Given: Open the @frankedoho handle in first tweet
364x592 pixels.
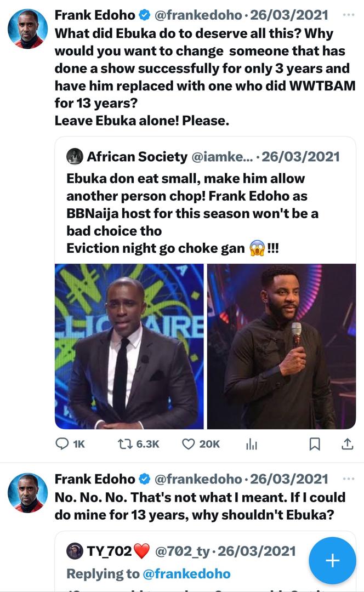Looking at the screenshot, I should pos(200,15).
